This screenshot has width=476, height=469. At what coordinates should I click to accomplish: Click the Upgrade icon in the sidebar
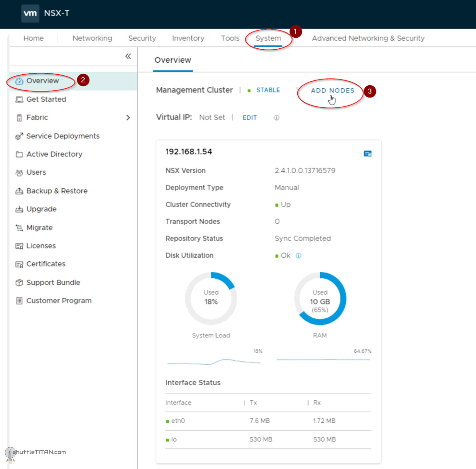point(19,209)
